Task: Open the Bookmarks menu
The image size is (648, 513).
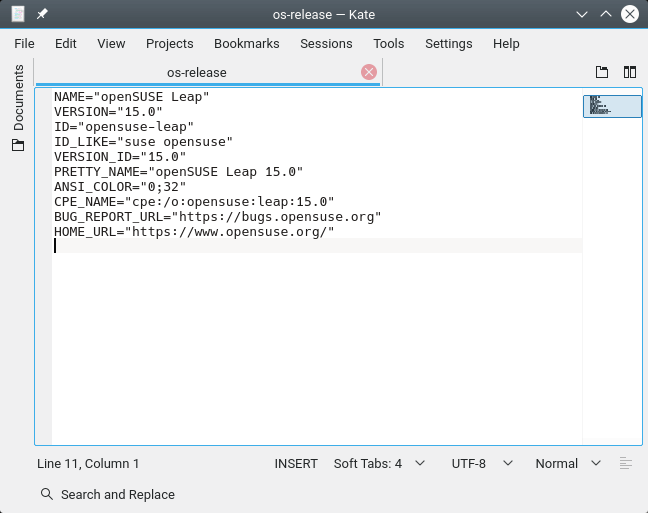Action: pyautogui.click(x=247, y=43)
